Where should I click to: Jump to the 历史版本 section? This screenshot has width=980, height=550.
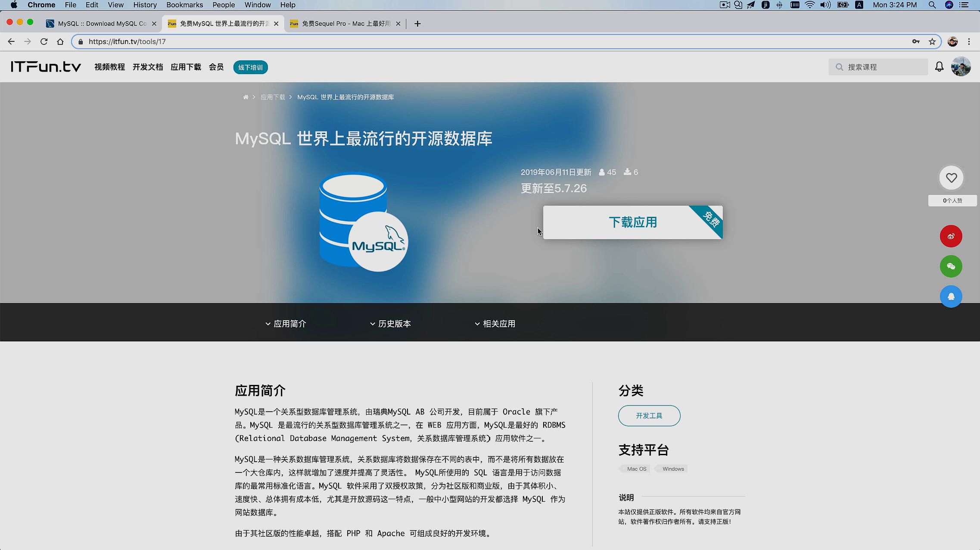click(390, 324)
